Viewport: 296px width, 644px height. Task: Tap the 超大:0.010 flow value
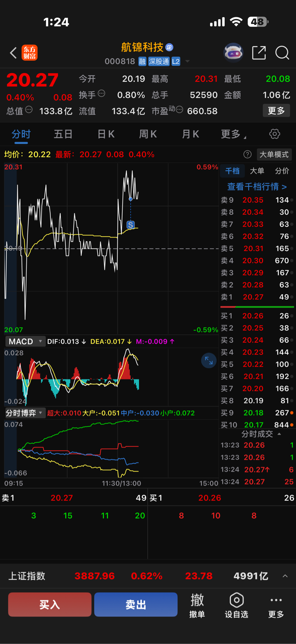click(64, 413)
